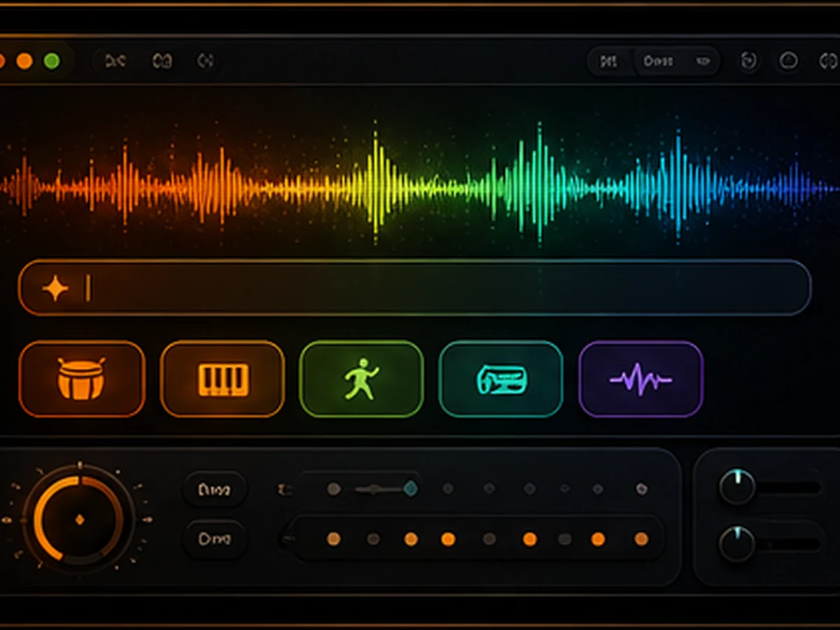Click the left segment of the top-right pill control
The height and width of the screenshot is (630, 840).
coord(610,62)
